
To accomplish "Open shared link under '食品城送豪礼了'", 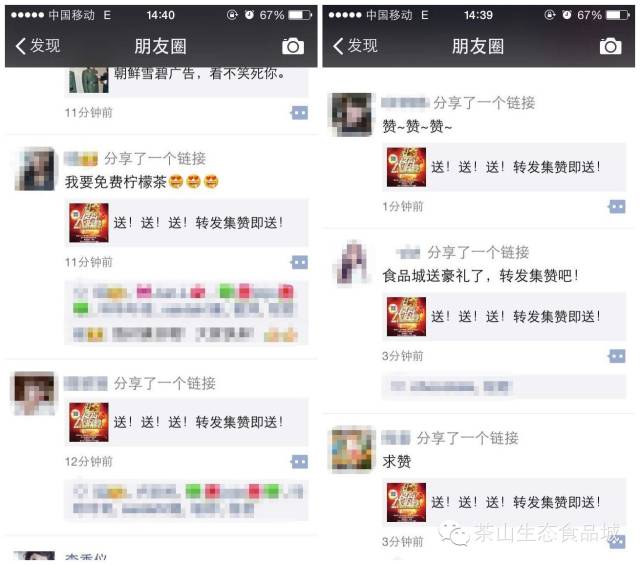I will pos(504,316).
